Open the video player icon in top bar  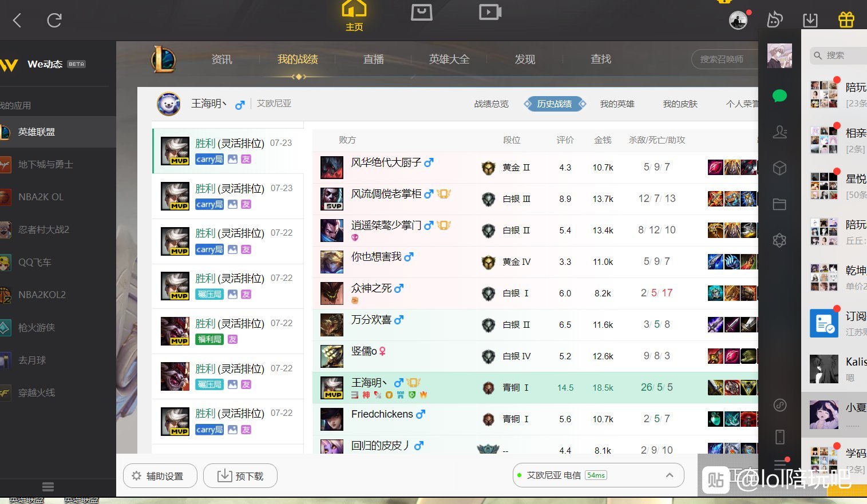pyautogui.click(x=490, y=12)
